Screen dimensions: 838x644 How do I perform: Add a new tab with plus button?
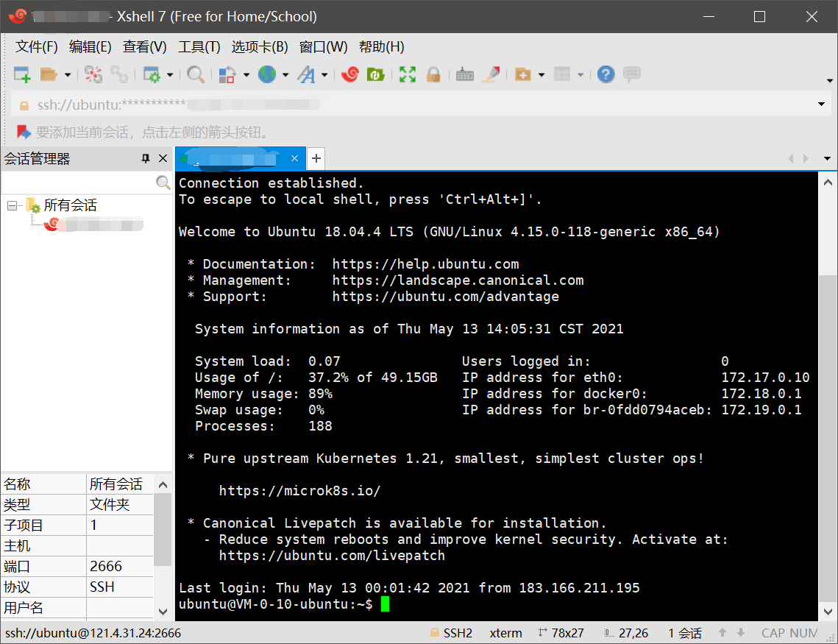coord(316,158)
